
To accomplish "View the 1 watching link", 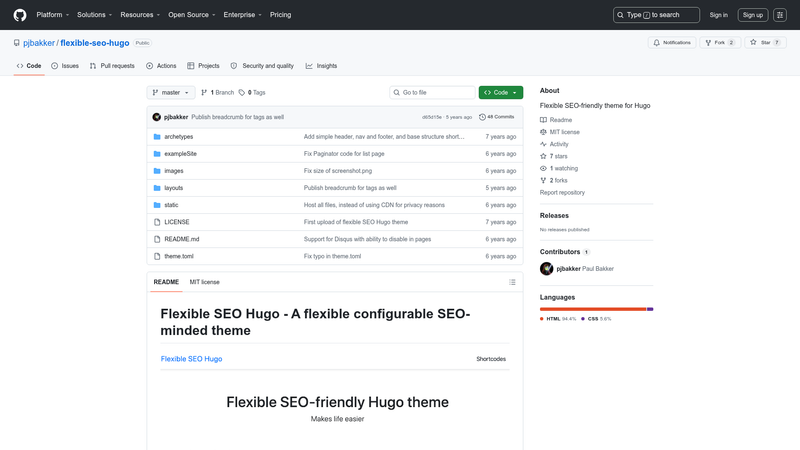I will click(x=559, y=168).
